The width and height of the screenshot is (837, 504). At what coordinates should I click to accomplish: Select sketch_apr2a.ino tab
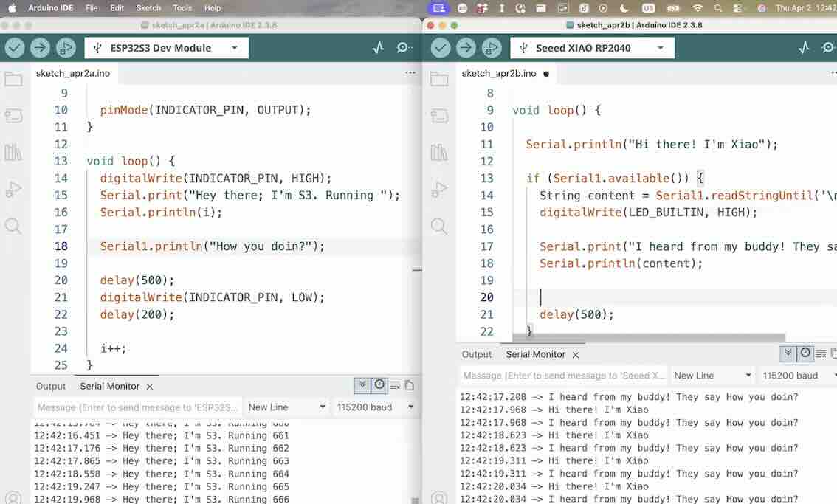73,73
